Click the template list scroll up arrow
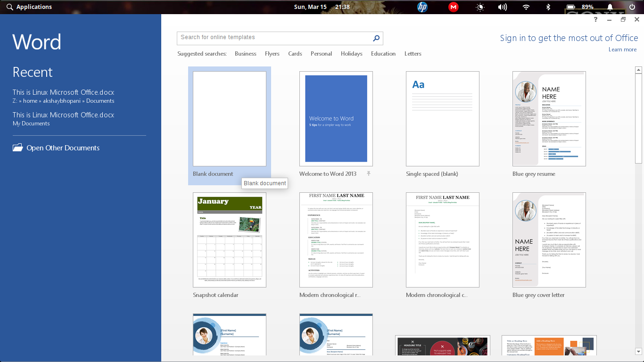 coord(638,70)
